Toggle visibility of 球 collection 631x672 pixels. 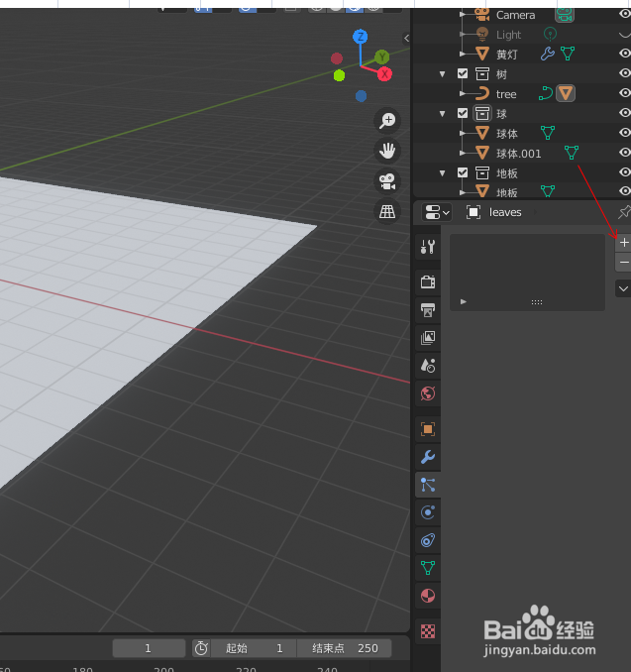pyautogui.click(x=625, y=112)
